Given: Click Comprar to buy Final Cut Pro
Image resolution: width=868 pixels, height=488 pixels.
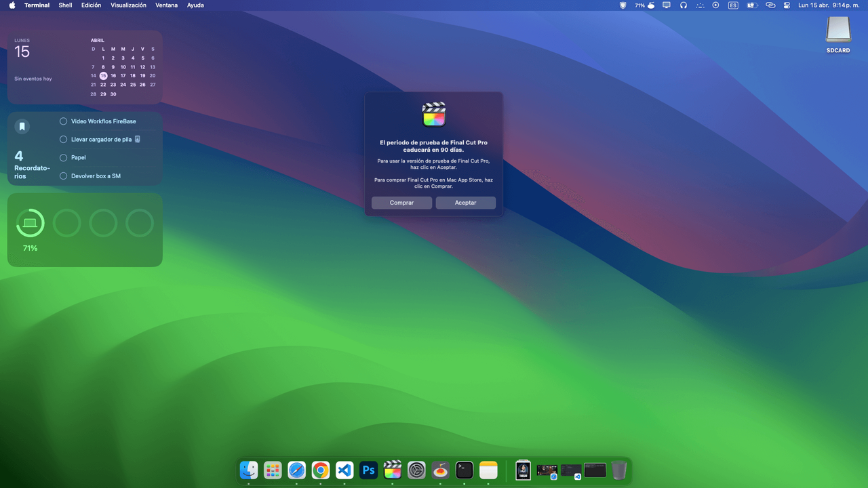Looking at the screenshot, I should tap(401, 203).
